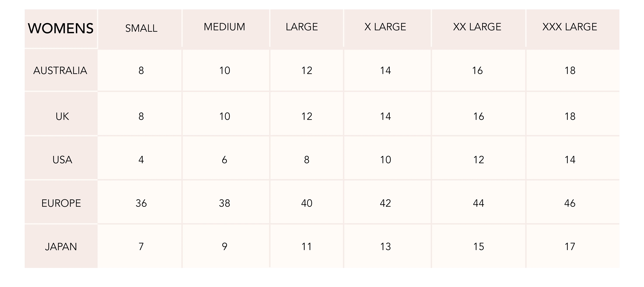The width and height of the screenshot is (644, 287).
Task: Select the SMALL column header
Action: 141,28
